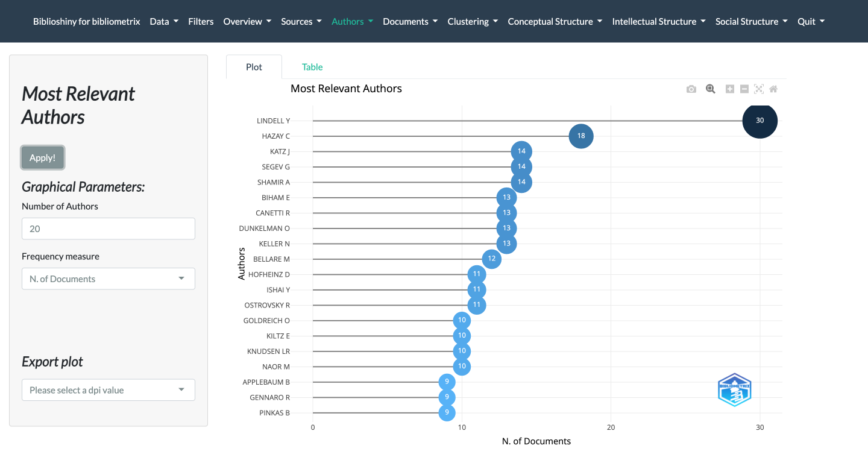
Task: Open the Frequency measure dropdown
Action: pos(108,279)
